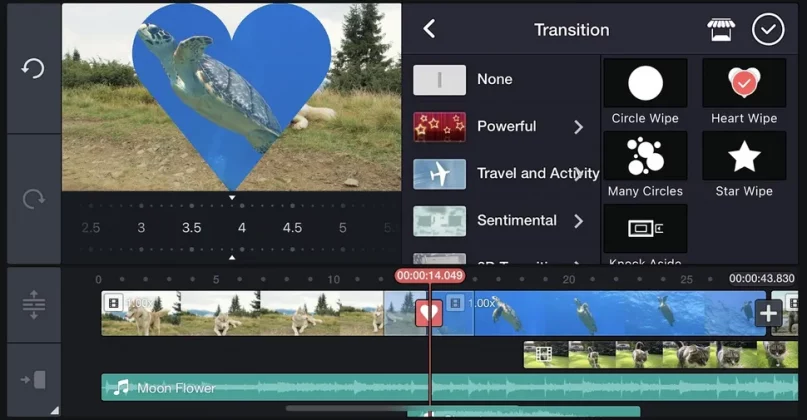Open the asset store icon
807x420 pixels.
(x=721, y=29)
